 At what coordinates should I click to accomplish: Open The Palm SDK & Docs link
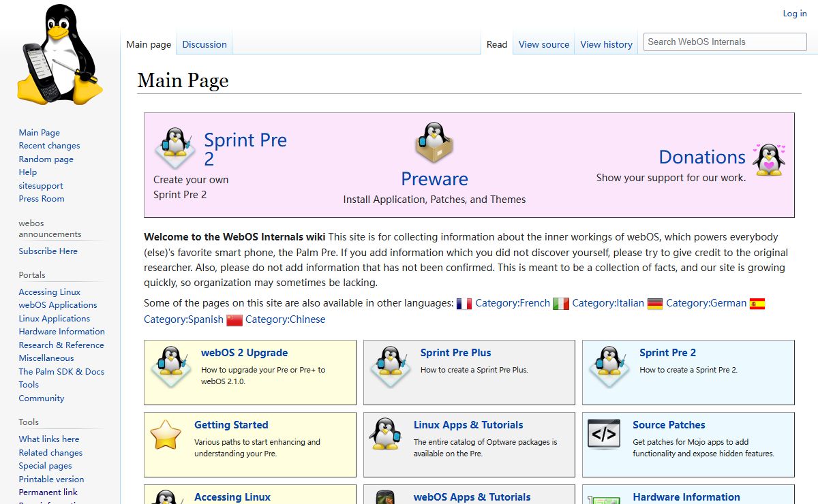coord(61,372)
